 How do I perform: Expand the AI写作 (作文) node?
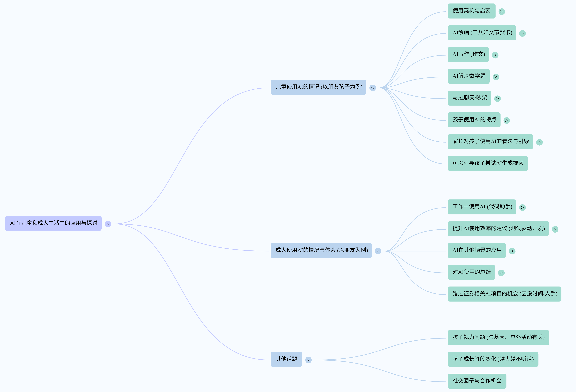coord(495,55)
